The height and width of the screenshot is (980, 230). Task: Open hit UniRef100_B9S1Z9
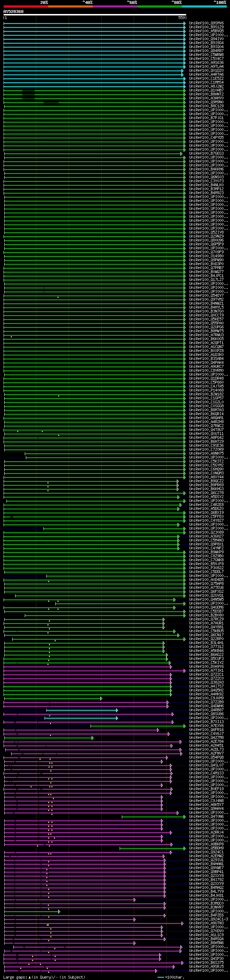coord(206,27)
